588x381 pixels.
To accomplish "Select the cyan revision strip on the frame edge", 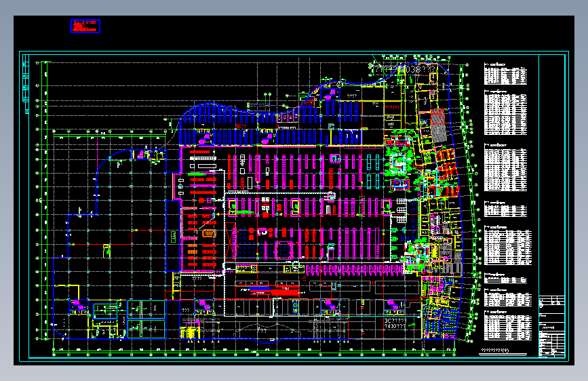I will point(26,84).
